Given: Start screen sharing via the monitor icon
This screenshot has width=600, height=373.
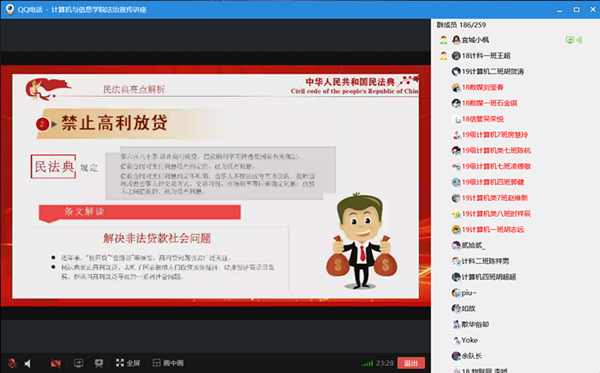Looking at the screenshot, I should coord(78,363).
